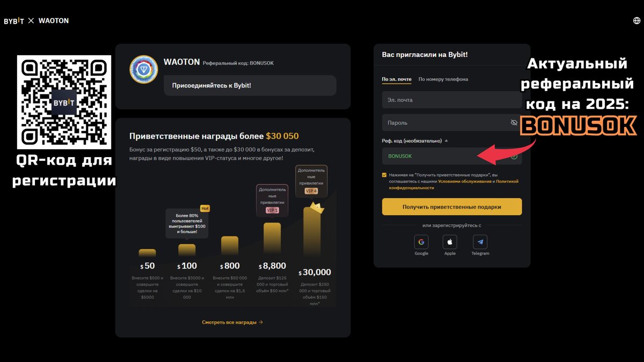Viewport: 644px width, 362px height.
Task: Click the VIP 4 badge
Action: [x=311, y=191]
